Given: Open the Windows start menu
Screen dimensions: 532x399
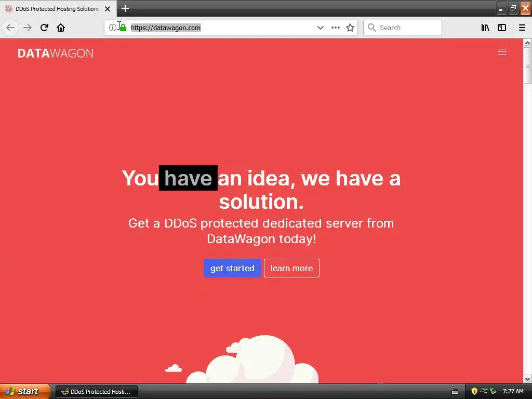Looking at the screenshot, I should click(24, 391).
